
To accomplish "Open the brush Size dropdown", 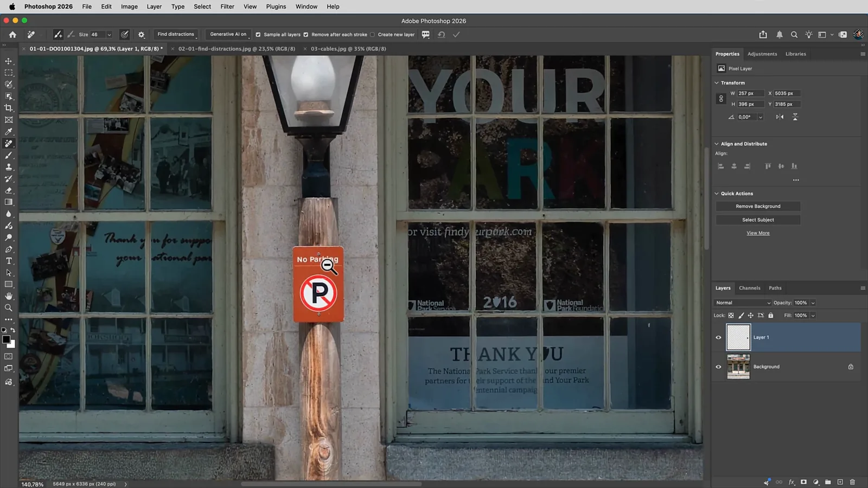I will coord(109,34).
